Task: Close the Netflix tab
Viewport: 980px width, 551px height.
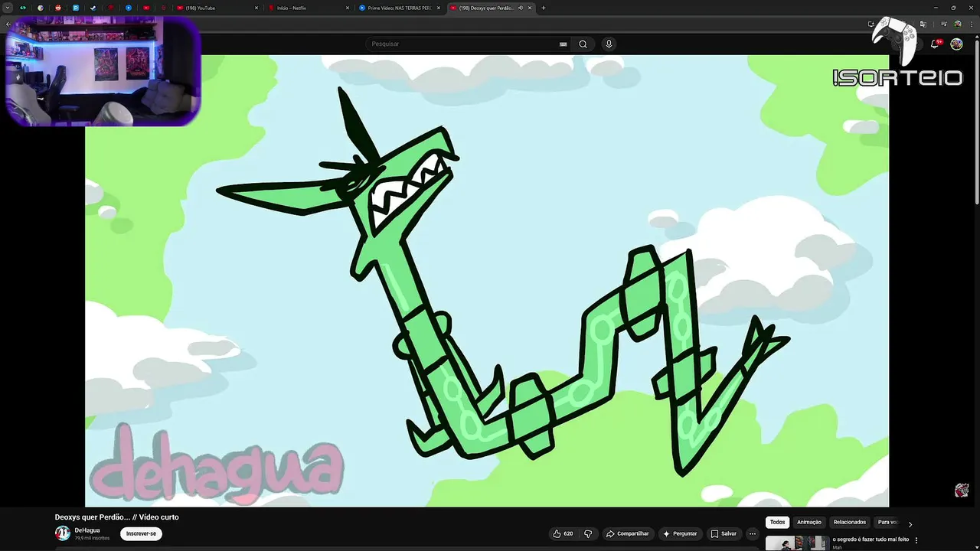Action: [348, 8]
